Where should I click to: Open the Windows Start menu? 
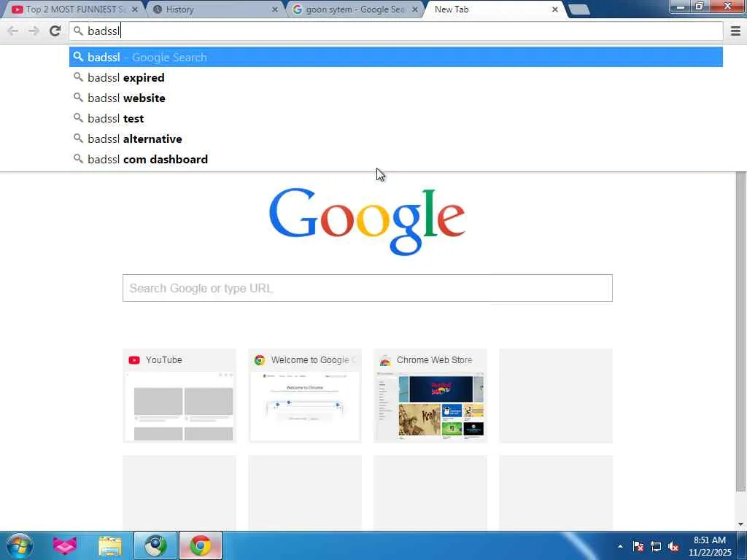click(20, 545)
